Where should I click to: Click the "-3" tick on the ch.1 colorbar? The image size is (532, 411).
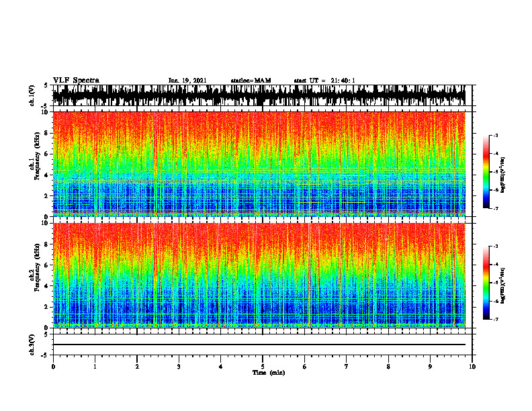pos(496,135)
